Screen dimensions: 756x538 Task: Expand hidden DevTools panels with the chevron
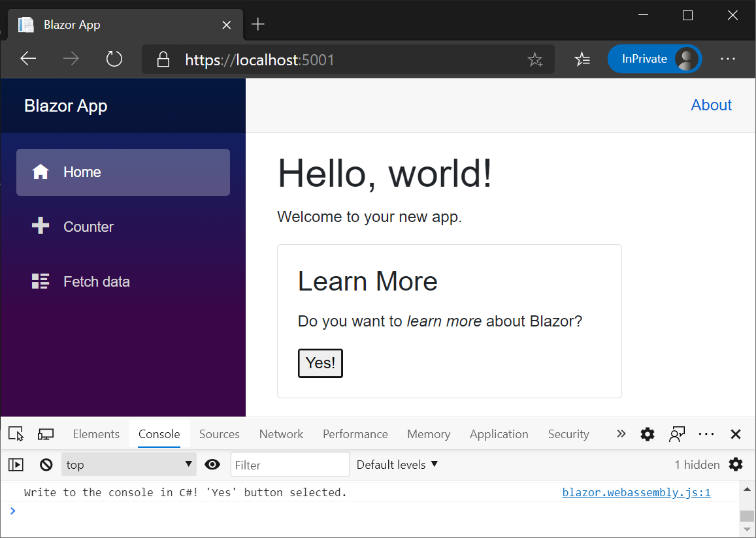[x=620, y=434]
